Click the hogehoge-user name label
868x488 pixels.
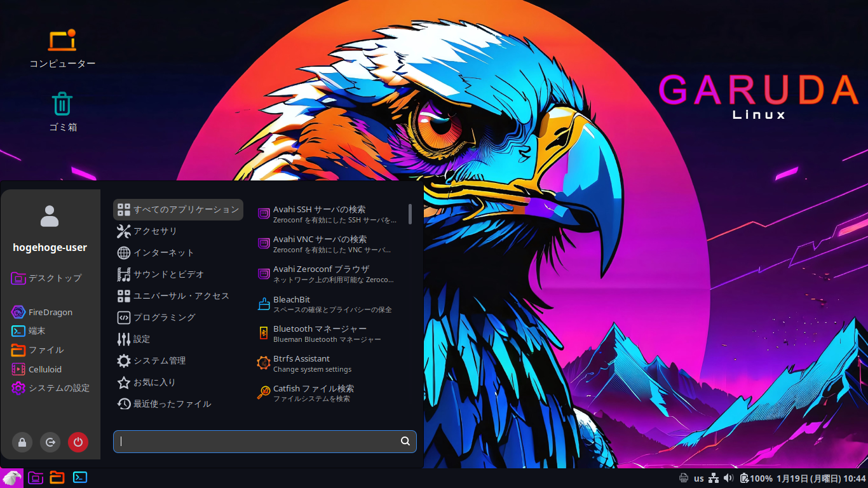(50, 248)
